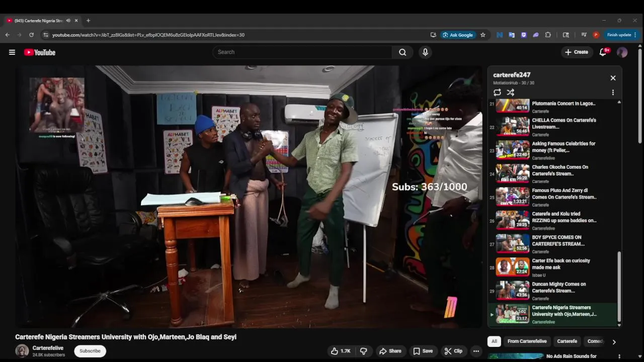Click the video player to pause
The height and width of the screenshot is (362, 644).
point(249,197)
